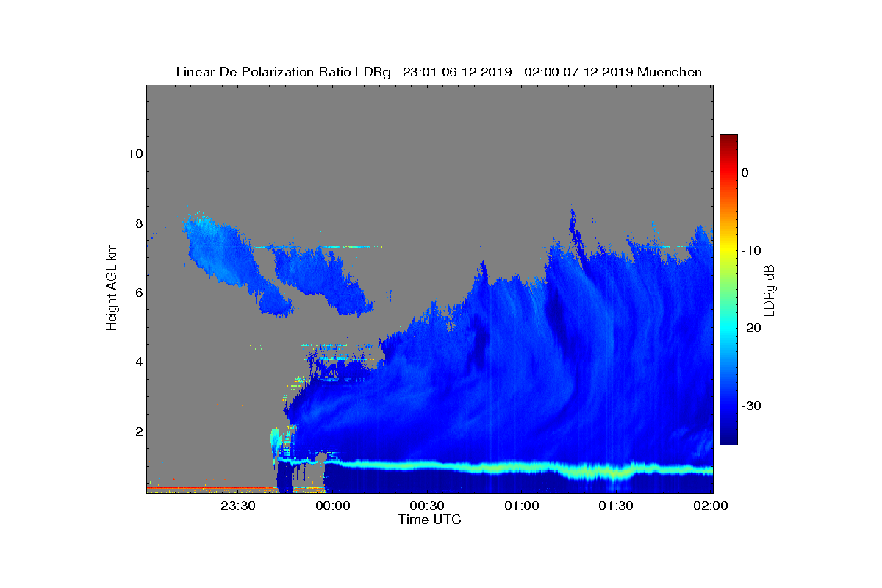Click the colorbar value -10

tap(752, 251)
